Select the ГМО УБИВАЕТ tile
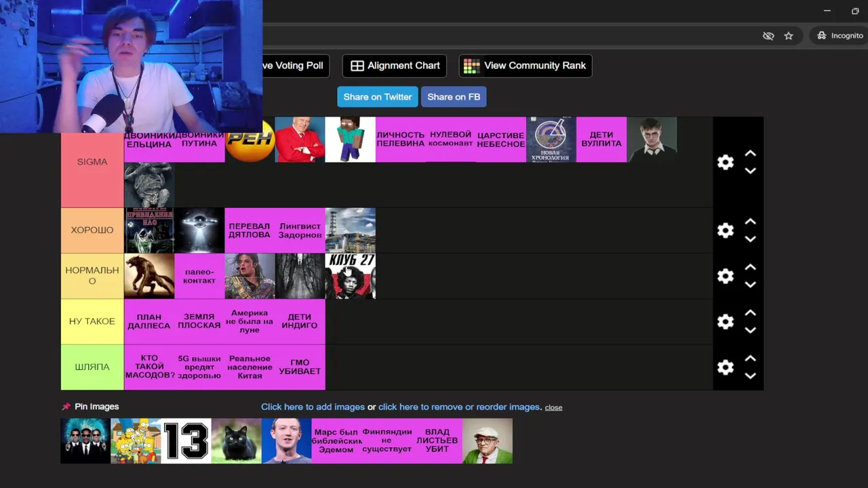This screenshot has width=868, height=488. [x=300, y=367]
